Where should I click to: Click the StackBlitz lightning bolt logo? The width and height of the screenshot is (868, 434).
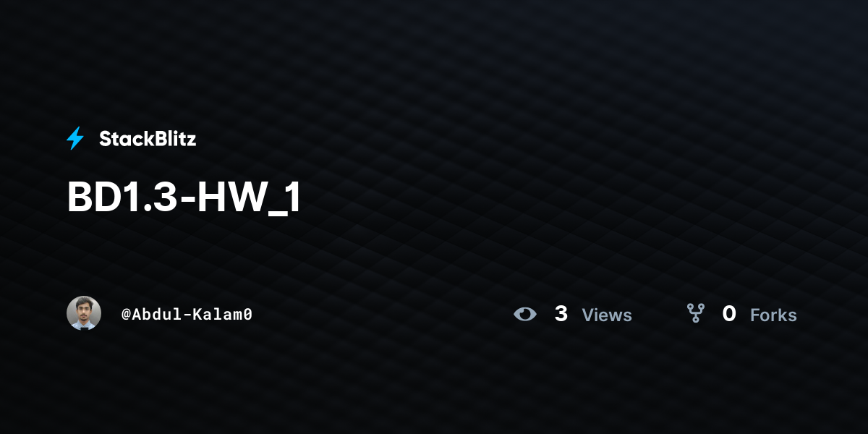75,138
